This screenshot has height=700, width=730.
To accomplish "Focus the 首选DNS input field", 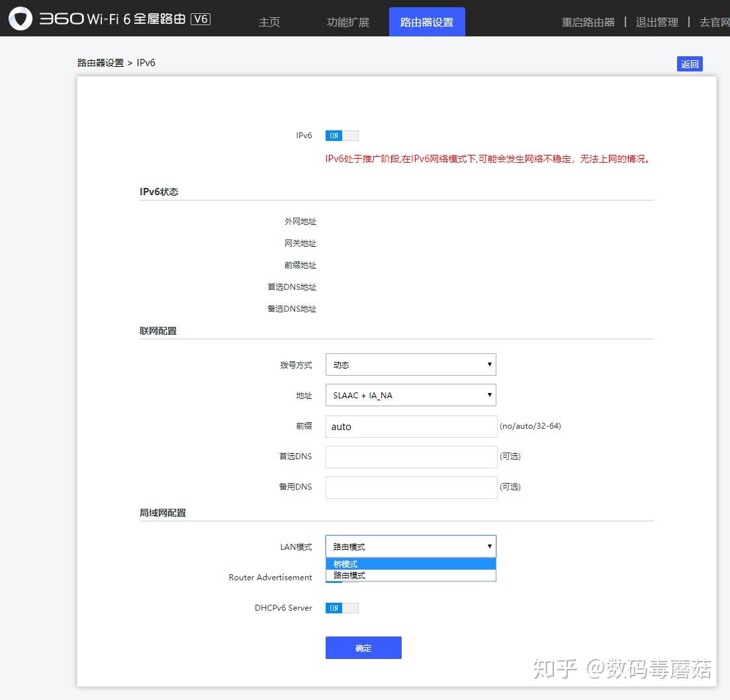I will (x=411, y=457).
